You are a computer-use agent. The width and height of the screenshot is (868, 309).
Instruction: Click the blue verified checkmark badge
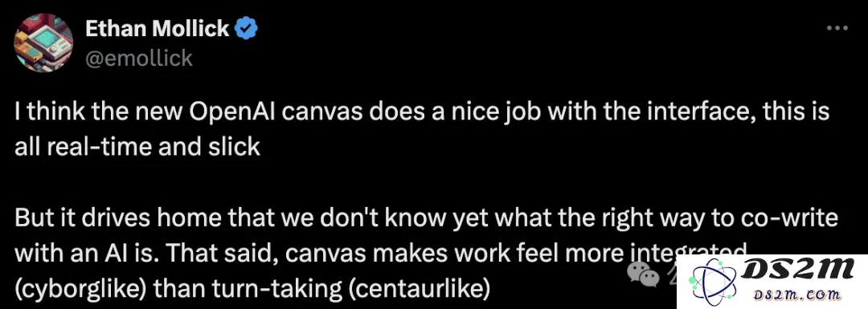point(246,28)
